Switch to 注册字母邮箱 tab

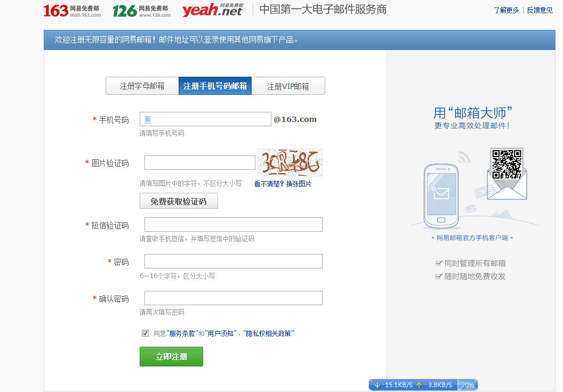coord(142,86)
